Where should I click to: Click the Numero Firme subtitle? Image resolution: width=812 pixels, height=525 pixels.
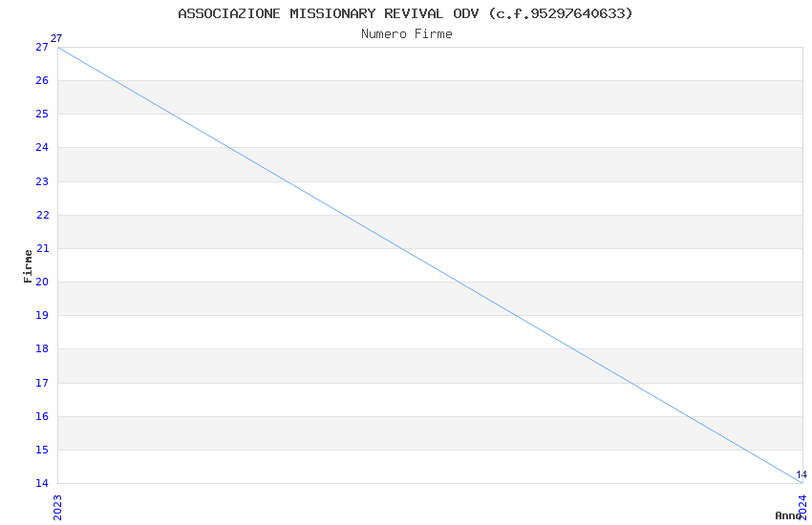[407, 33]
